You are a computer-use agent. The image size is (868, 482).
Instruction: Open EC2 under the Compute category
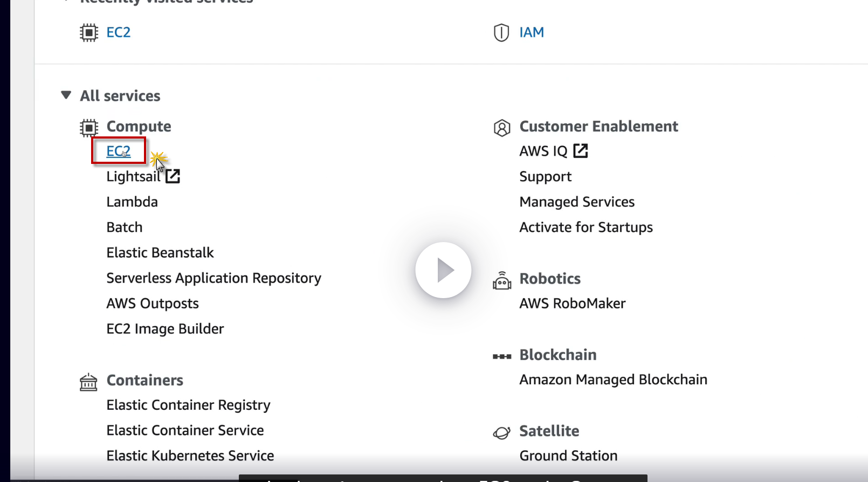[x=119, y=151]
